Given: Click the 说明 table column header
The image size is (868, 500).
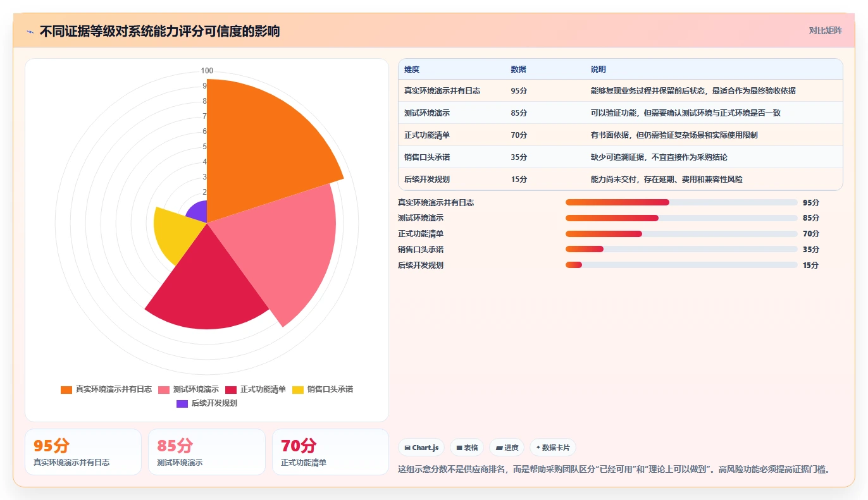Looking at the screenshot, I should tap(598, 70).
